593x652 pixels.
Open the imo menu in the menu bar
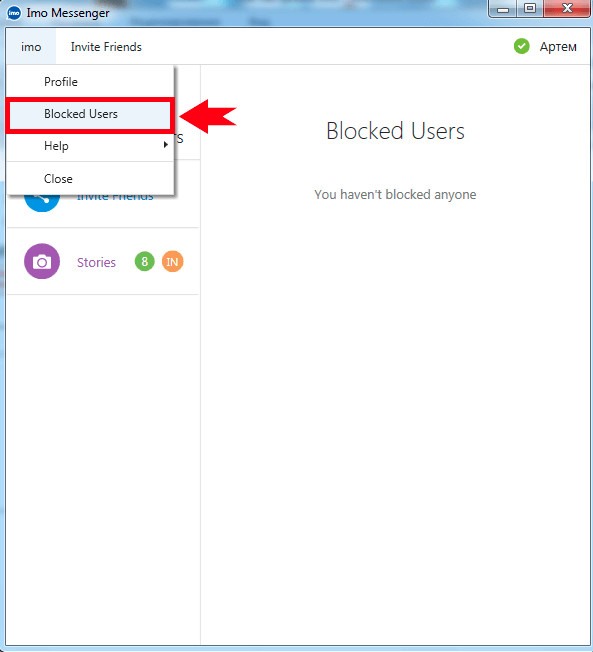(31, 47)
